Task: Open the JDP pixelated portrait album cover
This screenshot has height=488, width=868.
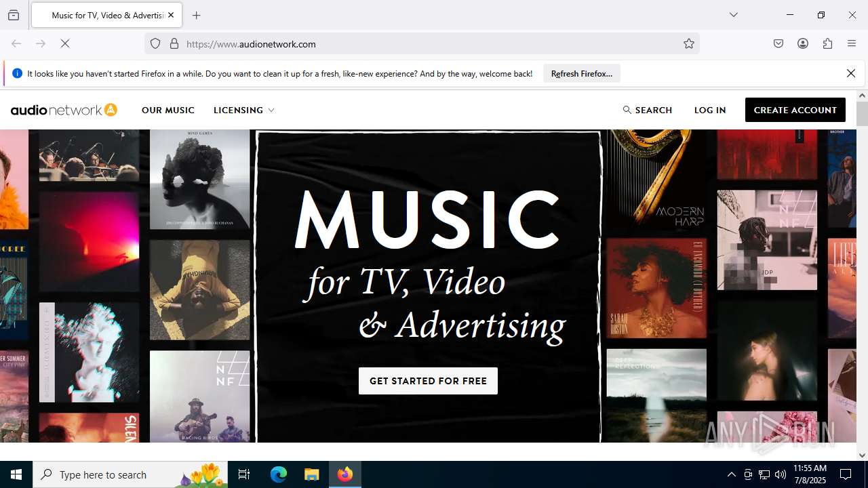Action: 767,240
